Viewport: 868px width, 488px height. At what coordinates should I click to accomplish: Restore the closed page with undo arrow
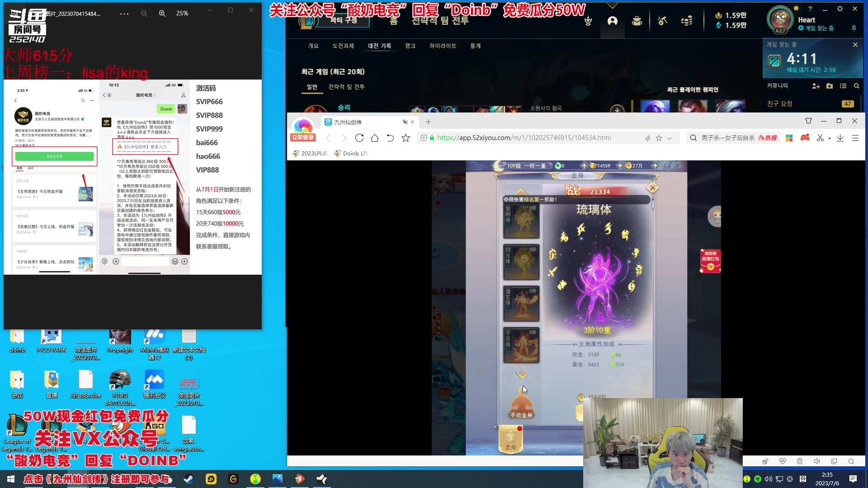pyautogui.click(x=390, y=138)
